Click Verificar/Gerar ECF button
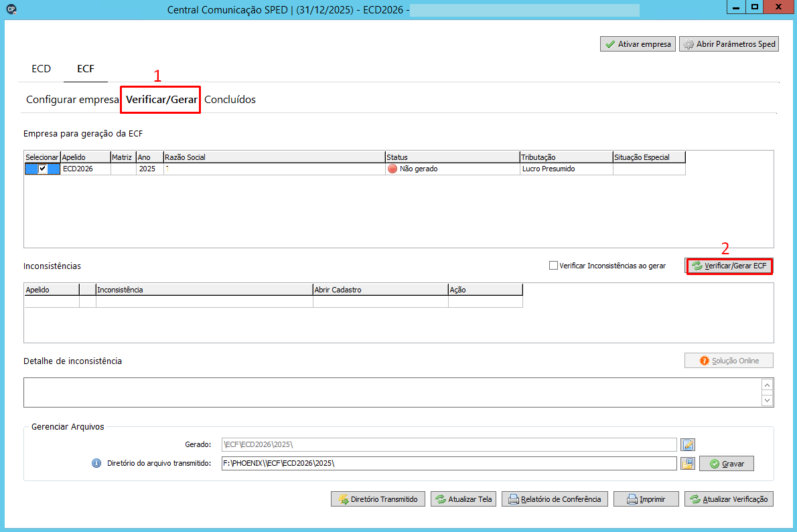The height and width of the screenshot is (532, 797). pos(729,266)
